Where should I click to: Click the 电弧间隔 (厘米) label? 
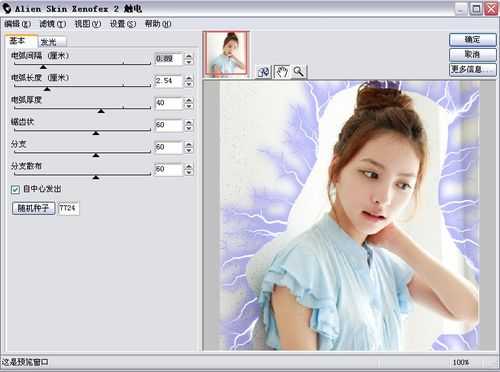[x=40, y=55]
